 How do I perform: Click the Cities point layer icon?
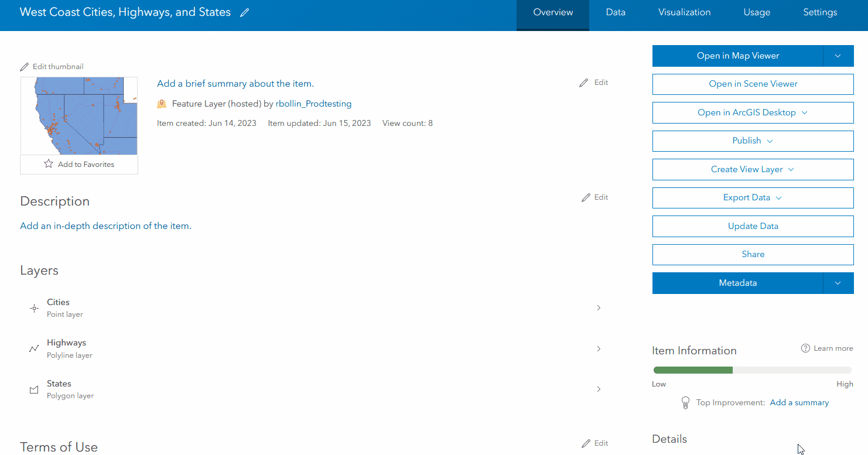pyautogui.click(x=34, y=307)
